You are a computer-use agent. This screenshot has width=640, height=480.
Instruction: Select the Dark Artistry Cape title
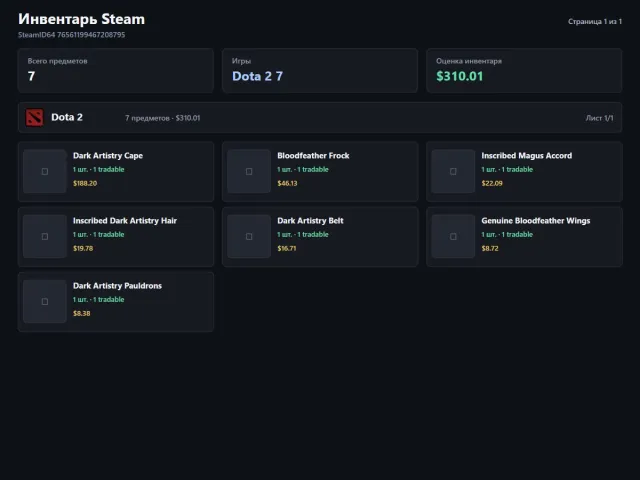click(108, 156)
